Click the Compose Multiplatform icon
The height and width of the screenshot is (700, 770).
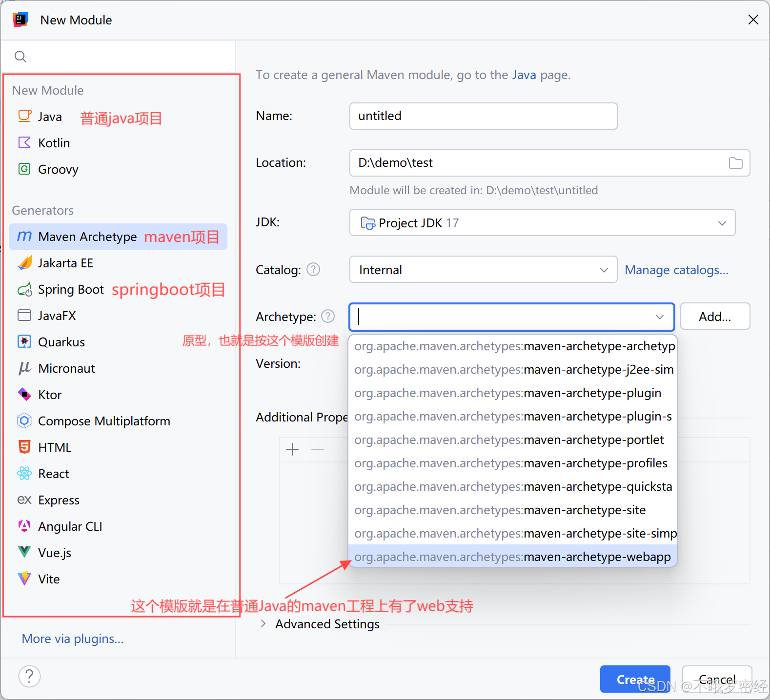(24, 420)
